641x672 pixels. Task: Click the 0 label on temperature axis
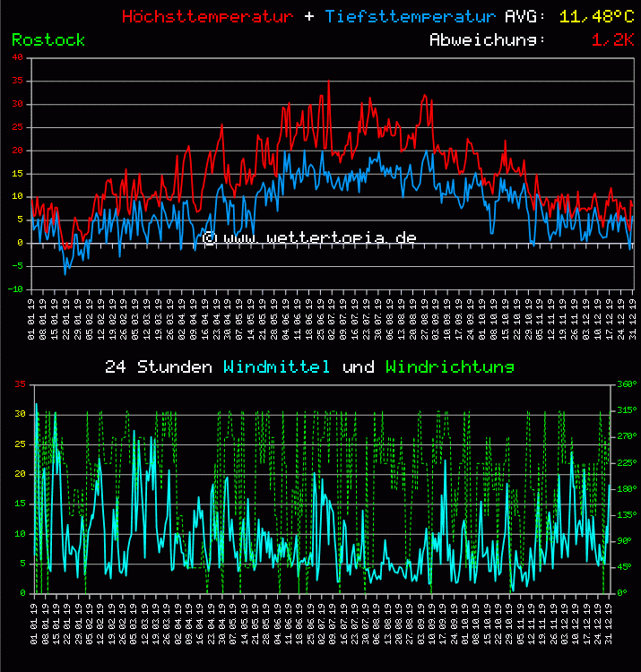20,243
